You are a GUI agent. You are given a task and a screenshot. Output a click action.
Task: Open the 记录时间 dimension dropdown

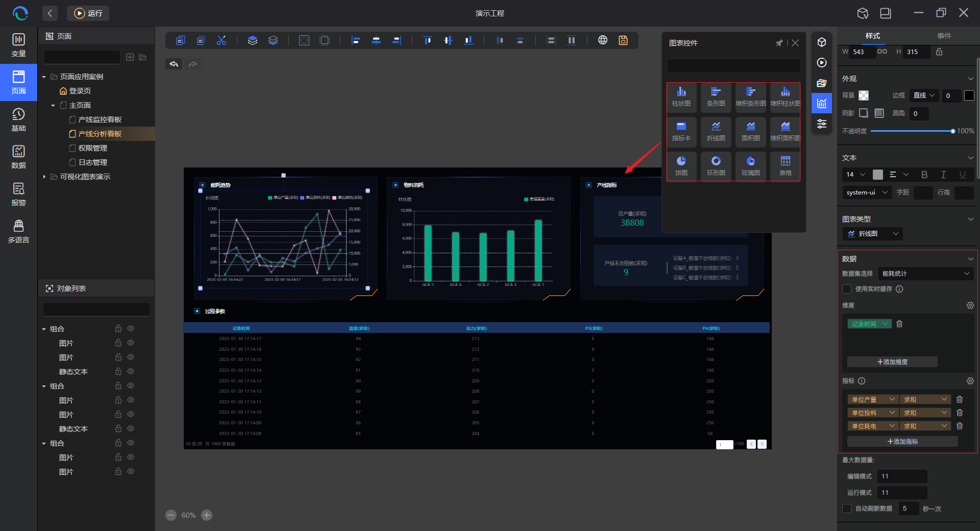(x=870, y=324)
